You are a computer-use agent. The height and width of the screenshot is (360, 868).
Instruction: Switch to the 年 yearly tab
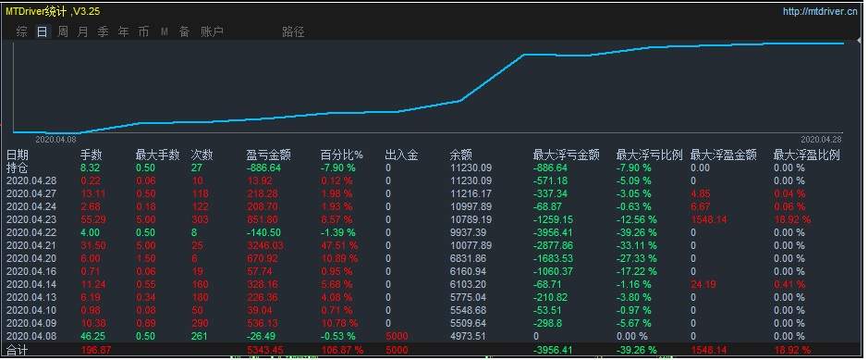click(124, 31)
